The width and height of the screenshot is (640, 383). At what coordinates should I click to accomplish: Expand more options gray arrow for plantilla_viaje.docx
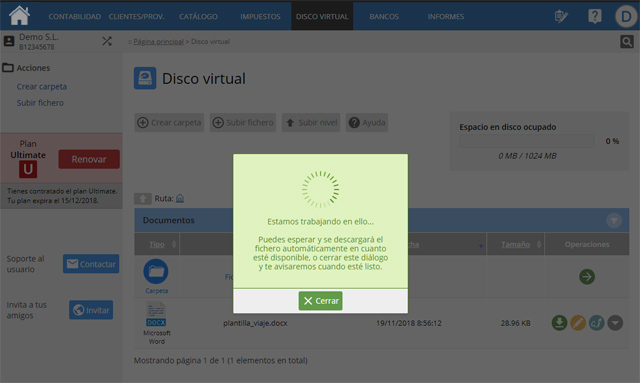pos(615,323)
